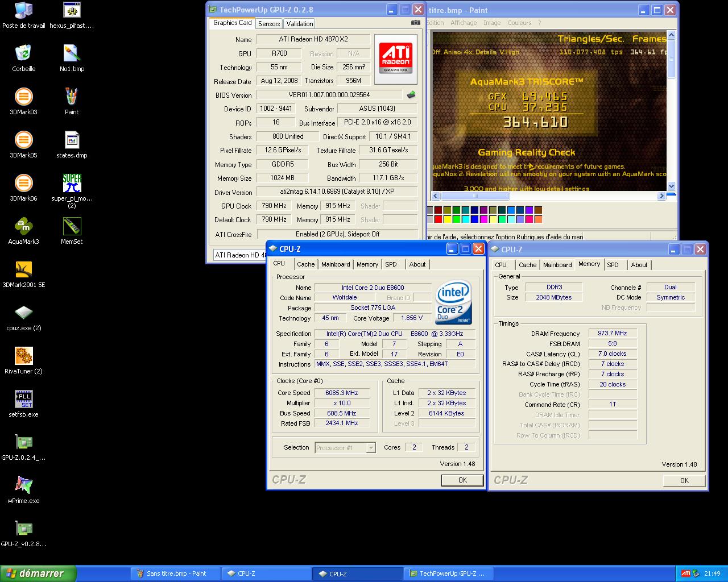Open Cache tab in CPU-Z processor window
Screen dimensions: 728x582
[305, 264]
